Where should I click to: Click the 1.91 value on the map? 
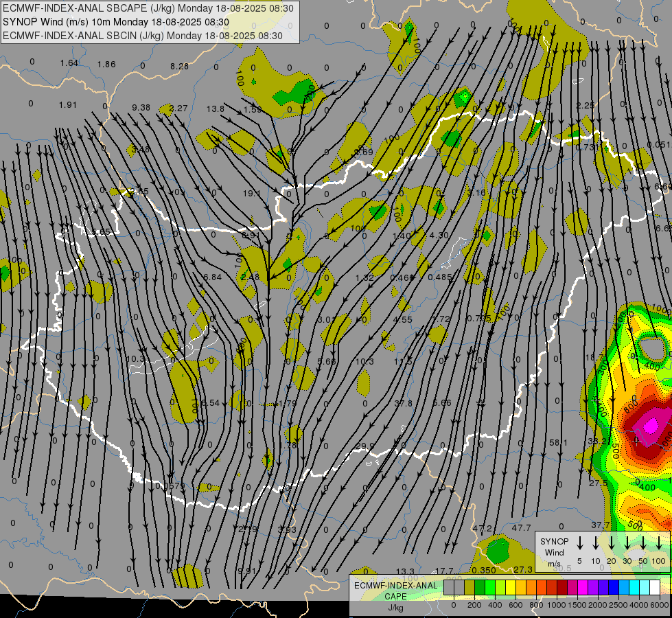pyautogui.click(x=68, y=104)
